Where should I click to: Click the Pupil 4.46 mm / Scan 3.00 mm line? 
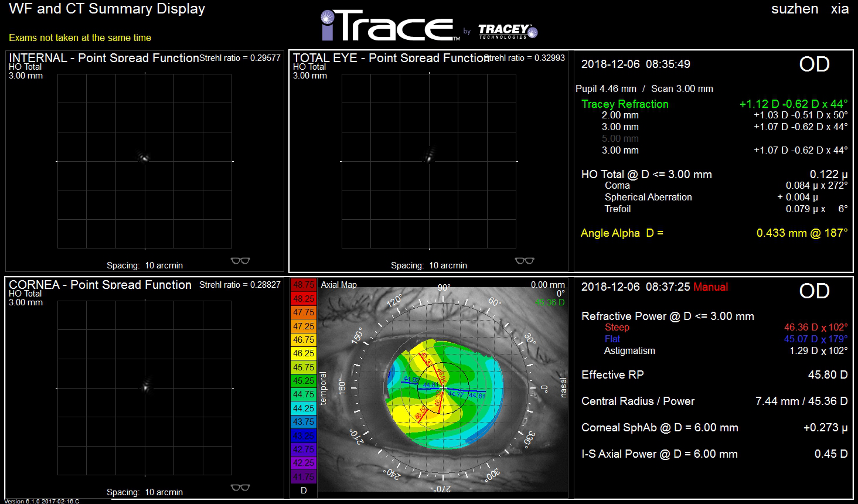[x=644, y=88]
